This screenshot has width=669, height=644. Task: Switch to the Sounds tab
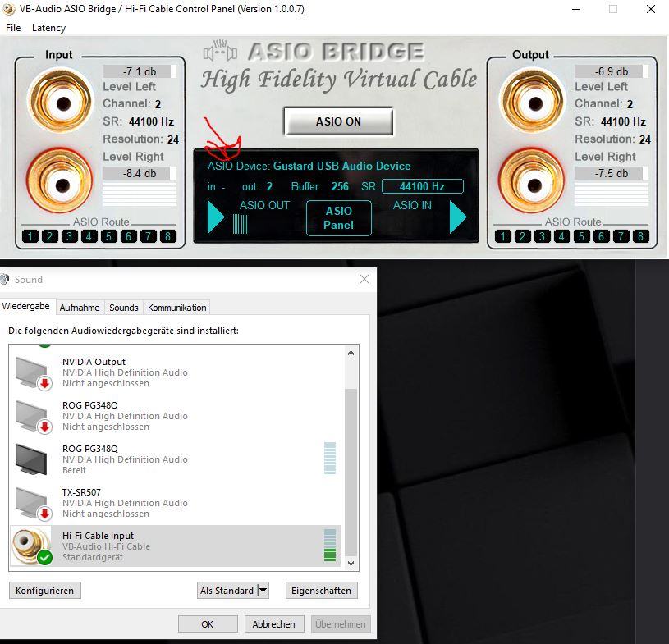tap(124, 308)
